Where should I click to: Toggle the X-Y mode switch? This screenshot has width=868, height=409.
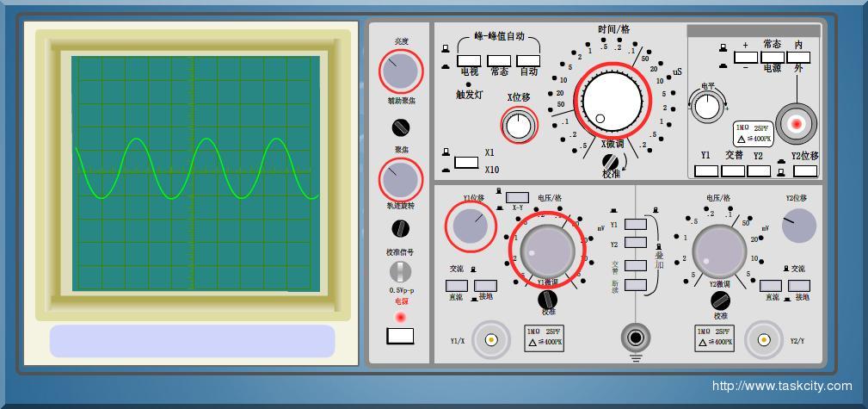517,197
